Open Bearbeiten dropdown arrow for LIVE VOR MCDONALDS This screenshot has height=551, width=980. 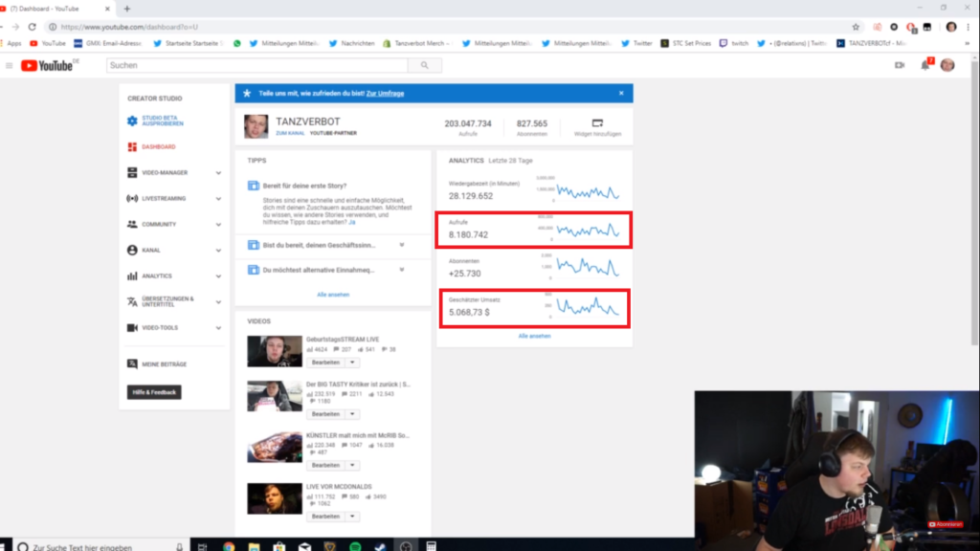coord(352,517)
